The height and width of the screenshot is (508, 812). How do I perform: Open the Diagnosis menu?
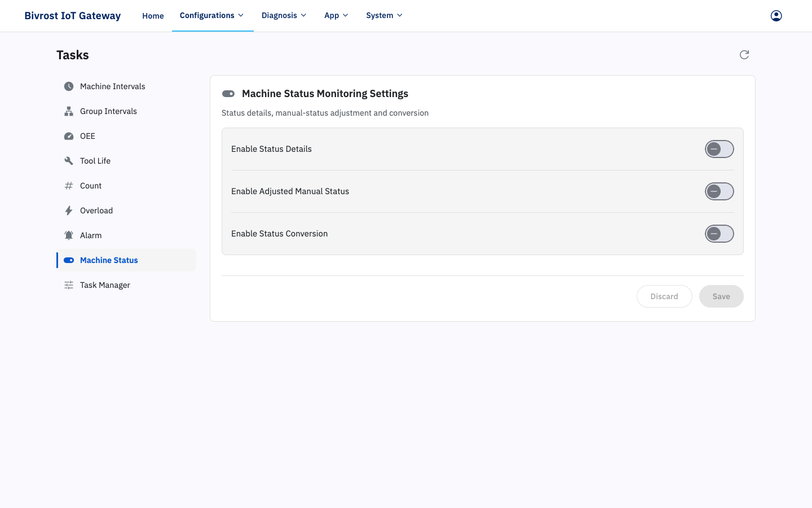click(284, 15)
